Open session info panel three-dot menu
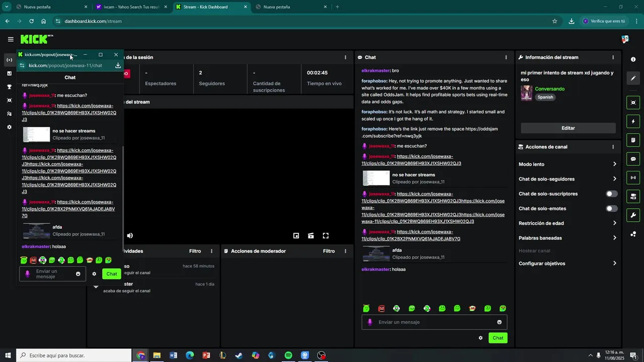This screenshot has height=362, width=644. 345,57
